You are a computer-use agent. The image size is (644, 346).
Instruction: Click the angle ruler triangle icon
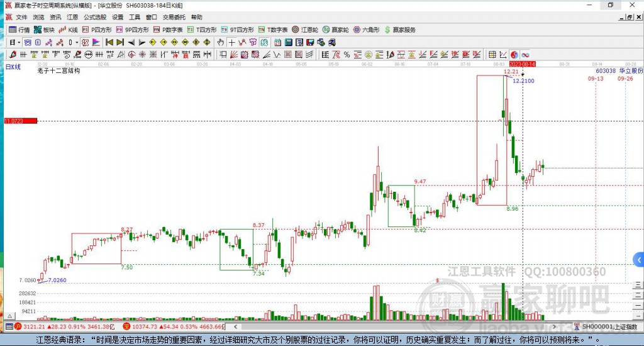(x=121, y=55)
